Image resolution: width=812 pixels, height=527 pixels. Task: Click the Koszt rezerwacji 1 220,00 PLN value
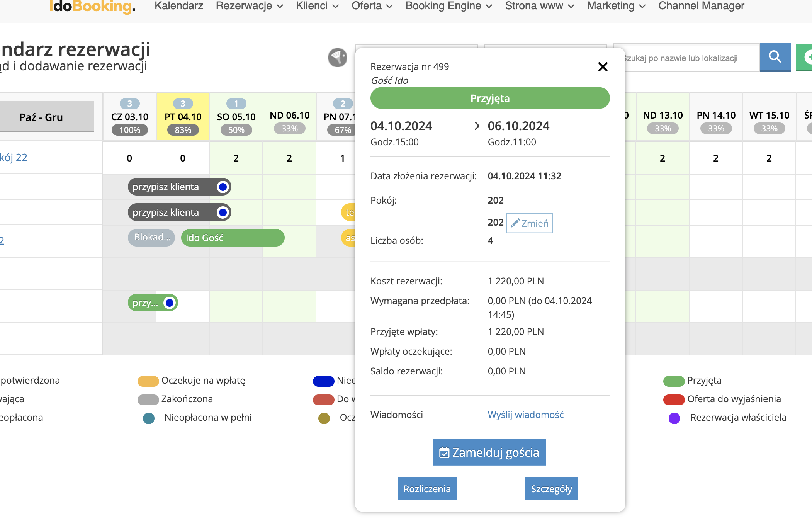click(x=516, y=281)
